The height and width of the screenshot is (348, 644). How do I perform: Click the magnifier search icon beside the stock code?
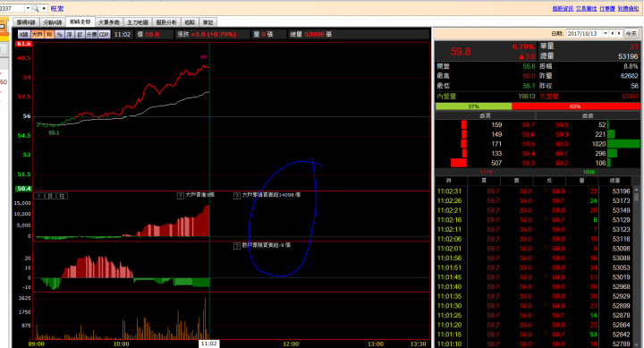pyautogui.click(x=35, y=8)
